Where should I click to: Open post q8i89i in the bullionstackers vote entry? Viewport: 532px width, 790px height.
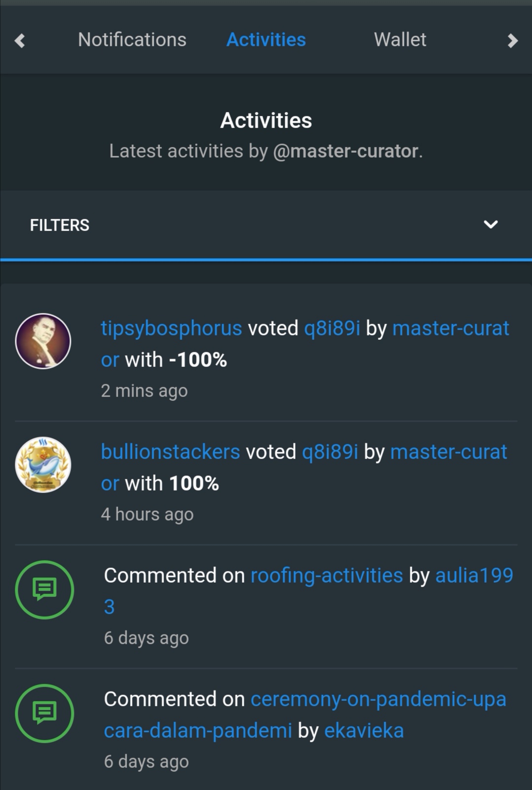(x=330, y=452)
